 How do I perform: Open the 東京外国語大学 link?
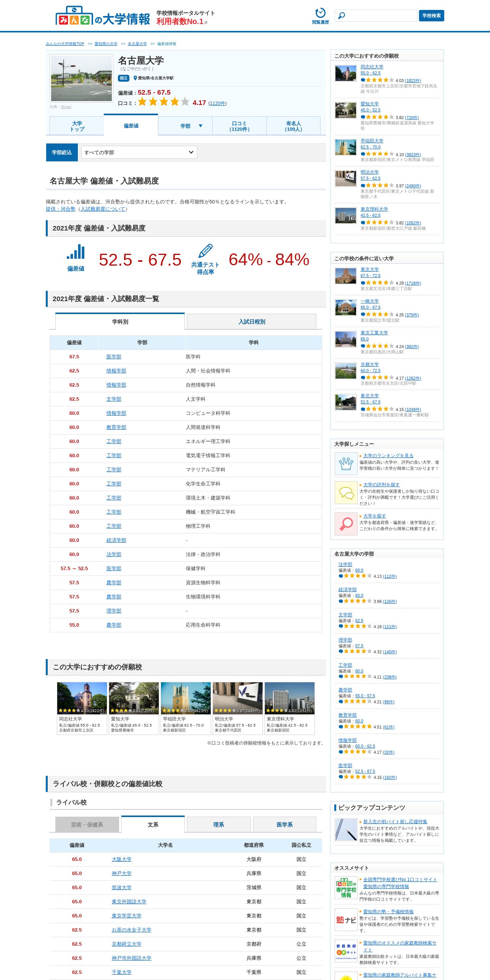pos(129,902)
